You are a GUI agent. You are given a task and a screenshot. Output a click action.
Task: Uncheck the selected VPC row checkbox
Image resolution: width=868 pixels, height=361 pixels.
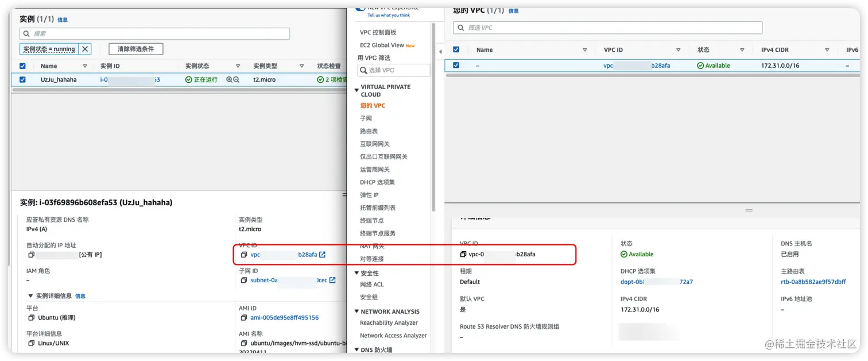[456, 66]
